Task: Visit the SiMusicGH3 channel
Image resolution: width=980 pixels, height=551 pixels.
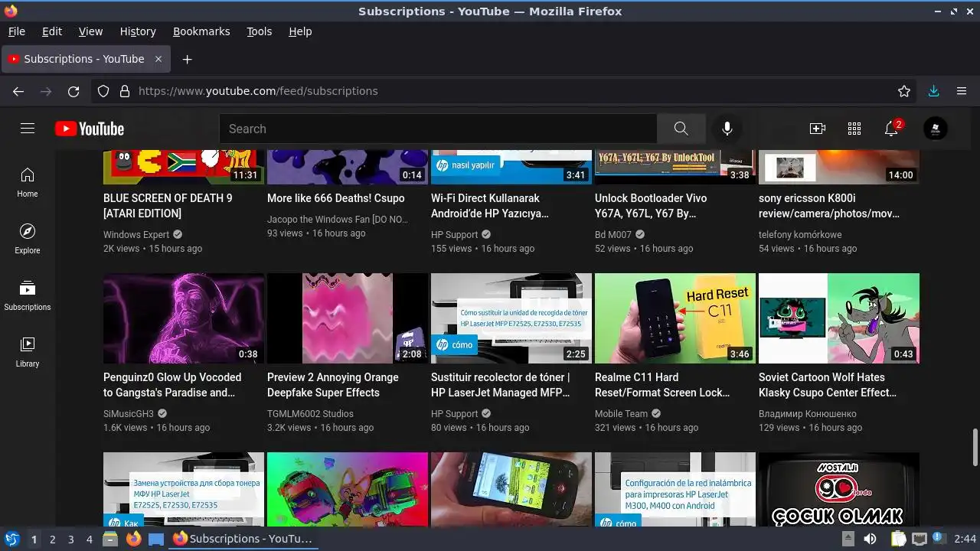Action: coord(129,414)
